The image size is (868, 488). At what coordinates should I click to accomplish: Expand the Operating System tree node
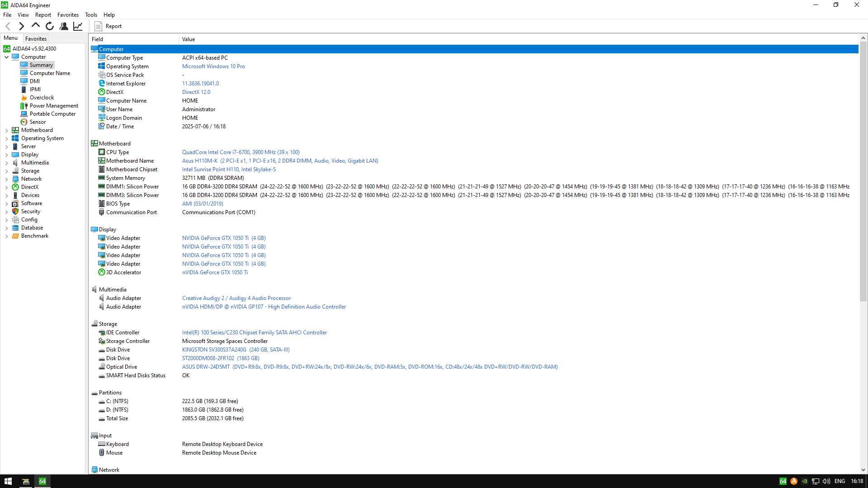tap(6, 138)
